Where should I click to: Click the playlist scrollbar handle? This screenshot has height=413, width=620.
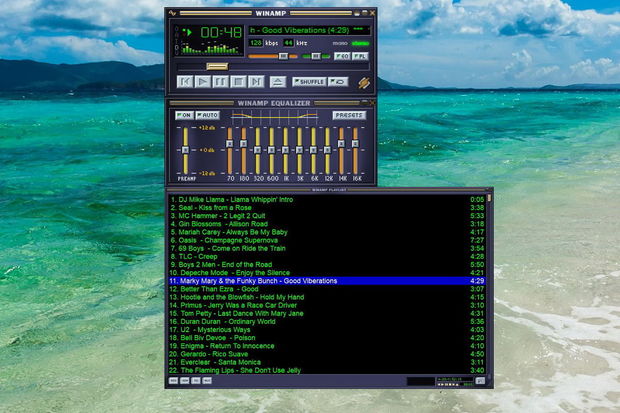[489, 198]
